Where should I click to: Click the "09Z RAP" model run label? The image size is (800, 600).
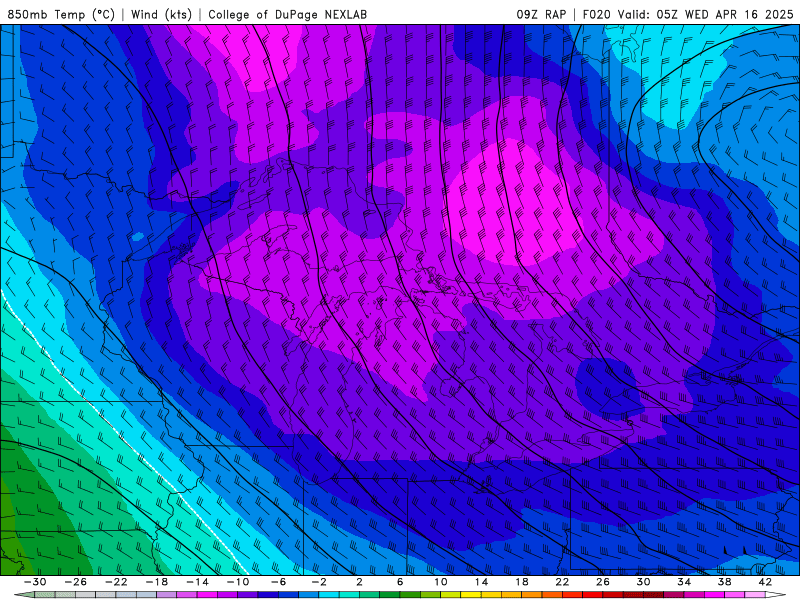coord(541,15)
